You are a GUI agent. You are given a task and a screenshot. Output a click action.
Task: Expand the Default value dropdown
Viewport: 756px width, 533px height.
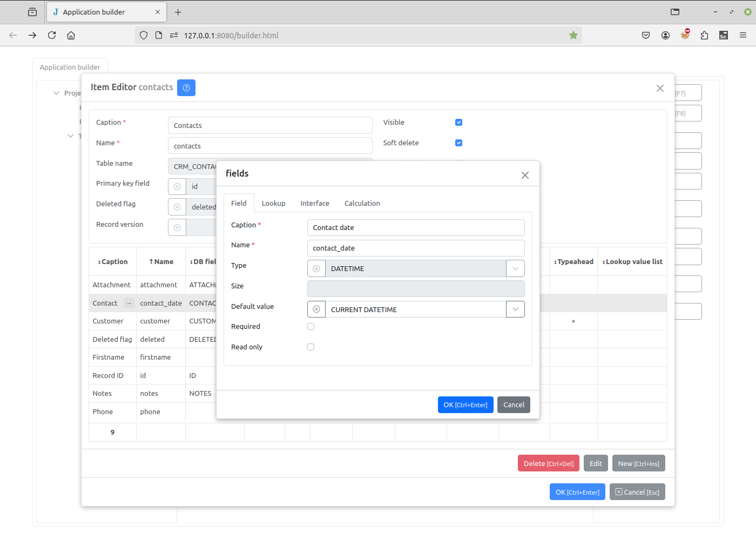click(515, 309)
